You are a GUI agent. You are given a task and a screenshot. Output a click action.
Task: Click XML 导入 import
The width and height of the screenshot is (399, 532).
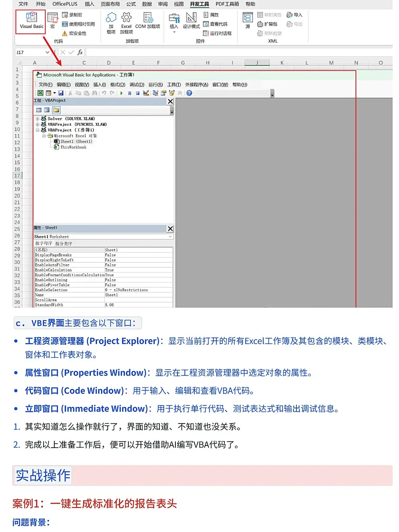pyautogui.click(x=295, y=15)
